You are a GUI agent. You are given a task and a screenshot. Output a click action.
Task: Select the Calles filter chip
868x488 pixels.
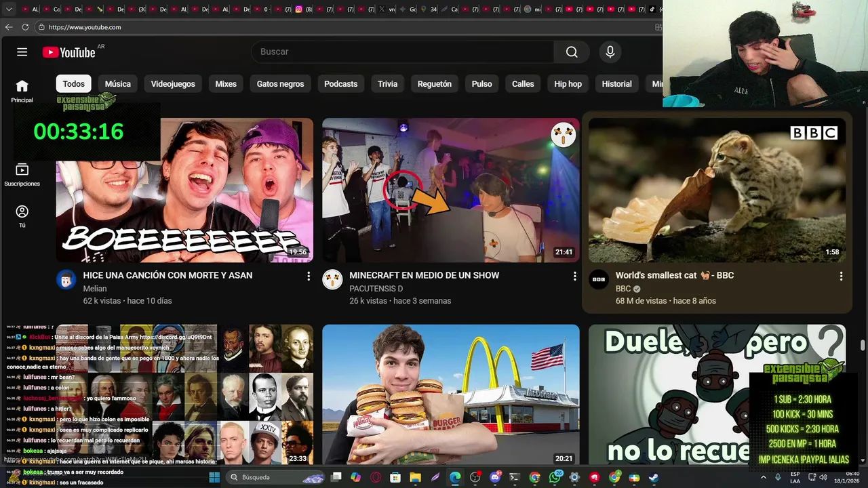click(x=523, y=84)
